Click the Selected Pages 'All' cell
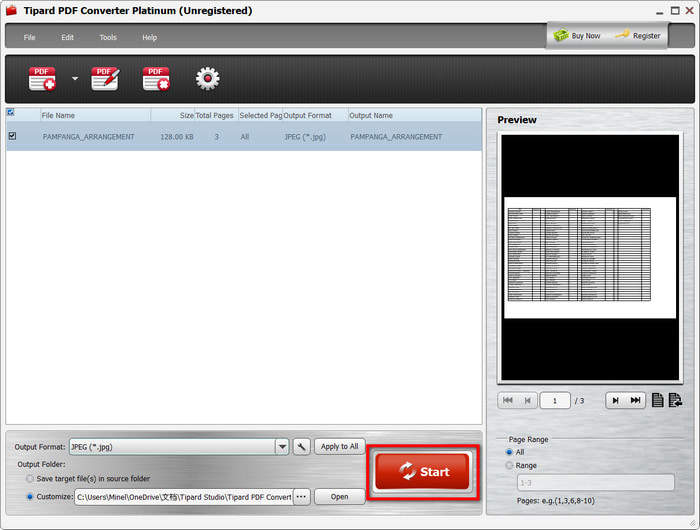The image size is (700, 530). [x=245, y=137]
